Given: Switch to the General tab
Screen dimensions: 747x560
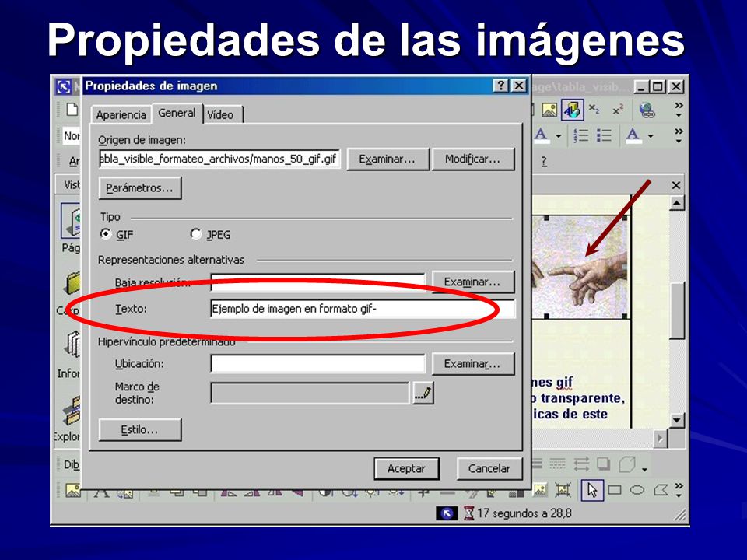Looking at the screenshot, I should click(x=177, y=114).
